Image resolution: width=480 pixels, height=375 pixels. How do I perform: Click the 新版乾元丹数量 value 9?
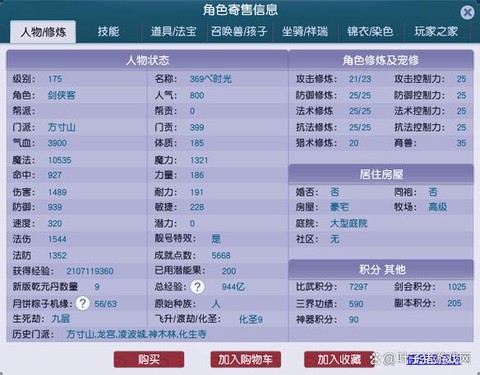tap(97, 287)
